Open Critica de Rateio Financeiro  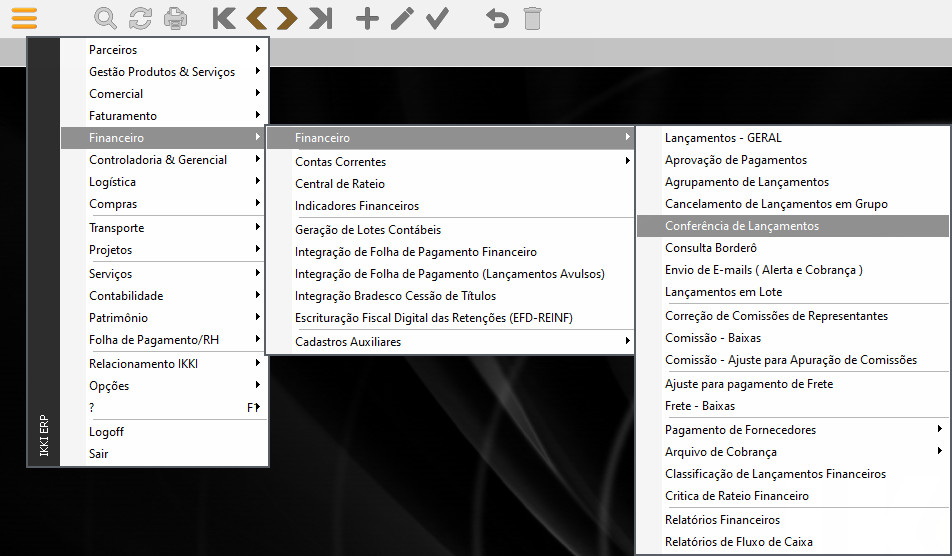coord(793,495)
